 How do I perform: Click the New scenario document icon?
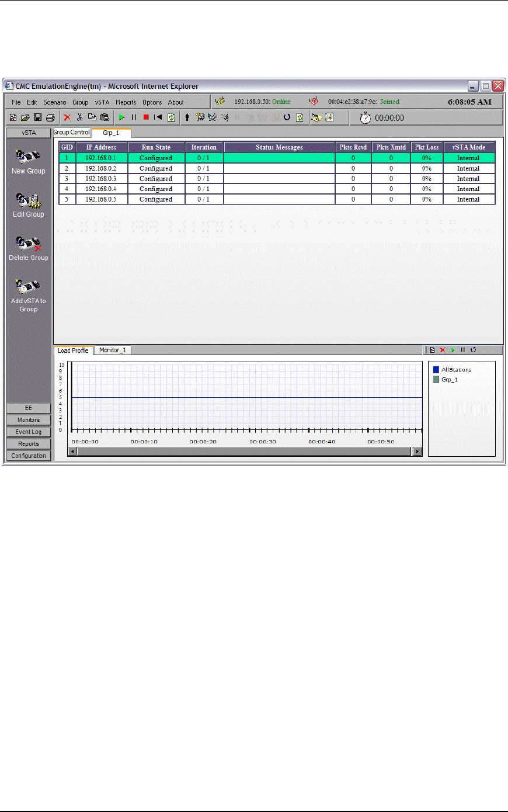13,117
